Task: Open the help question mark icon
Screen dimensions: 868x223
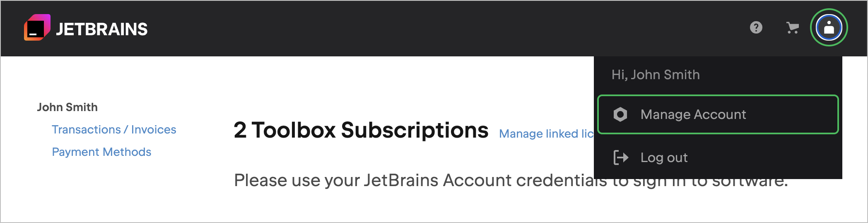Action: point(756,28)
